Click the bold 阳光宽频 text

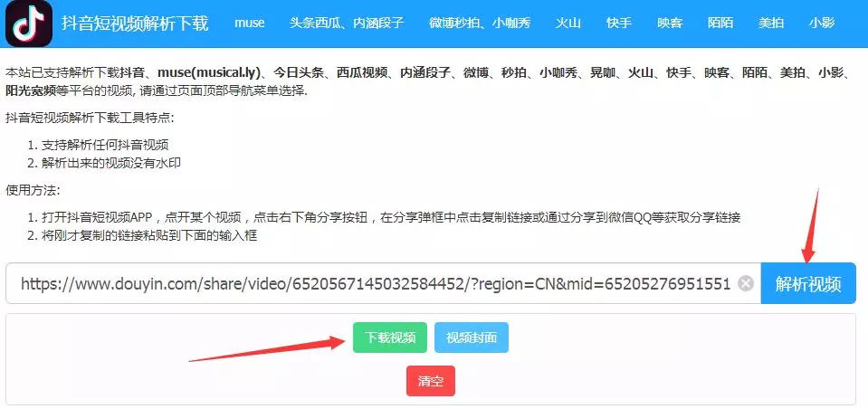(31, 90)
